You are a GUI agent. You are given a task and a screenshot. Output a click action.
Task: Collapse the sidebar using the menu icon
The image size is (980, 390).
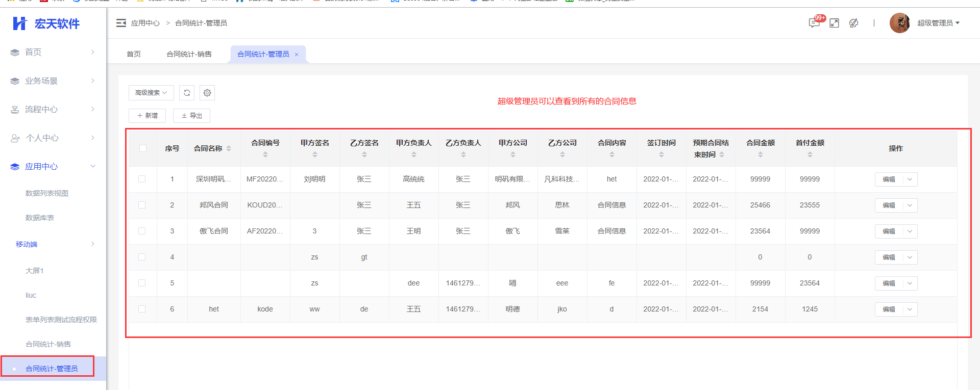121,23
